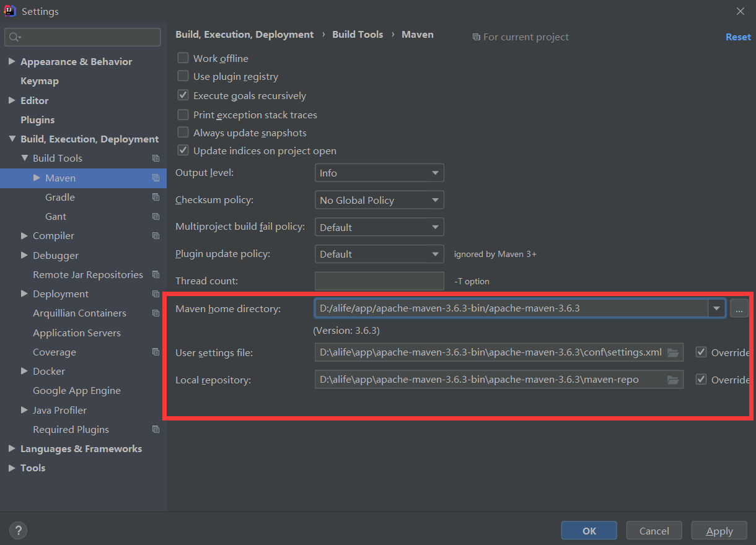The height and width of the screenshot is (545, 756).
Task: Enable the Use plugin registry checkbox
Action: tap(183, 76)
